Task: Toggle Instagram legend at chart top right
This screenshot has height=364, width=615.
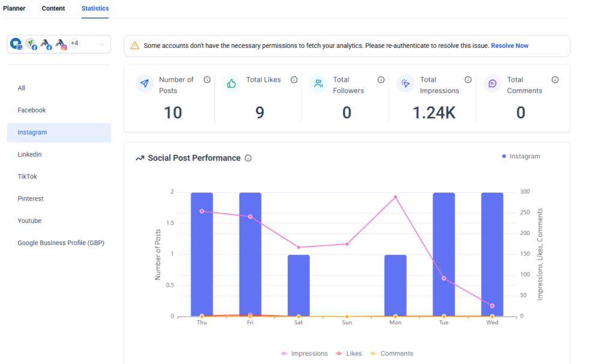Action: pos(521,156)
